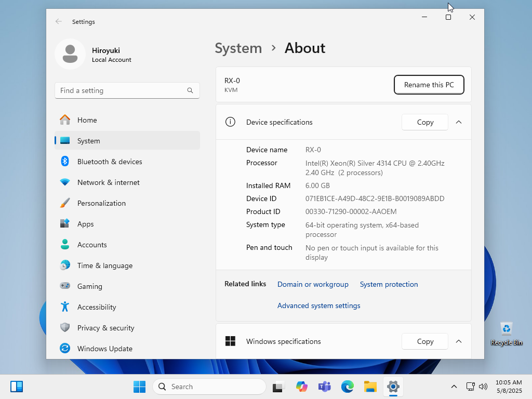
Task: Click the Home house icon in sidebar
Action: point(65,120)
